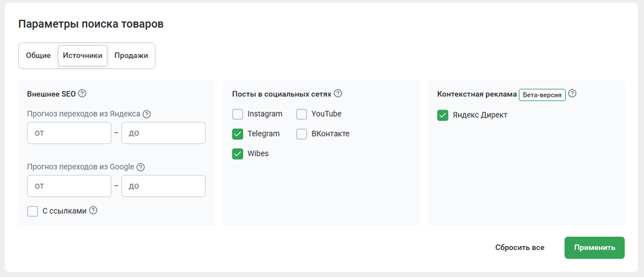Screen dimensions: 644x277
Task: Uncheck the Wibes checkbox
Action: [x=237, y=154]
